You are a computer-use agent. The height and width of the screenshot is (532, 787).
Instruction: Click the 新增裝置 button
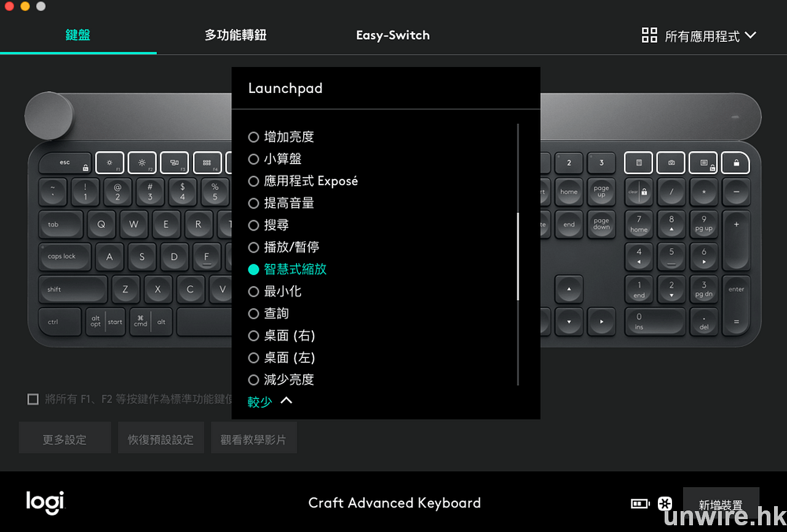tap(721, 505)
